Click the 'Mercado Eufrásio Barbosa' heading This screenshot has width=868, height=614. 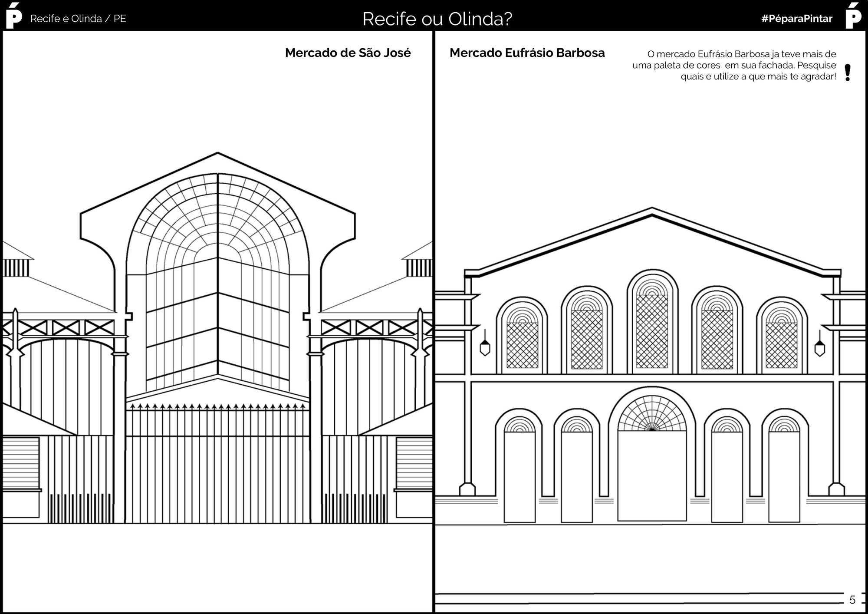click(x=527, y=53)
